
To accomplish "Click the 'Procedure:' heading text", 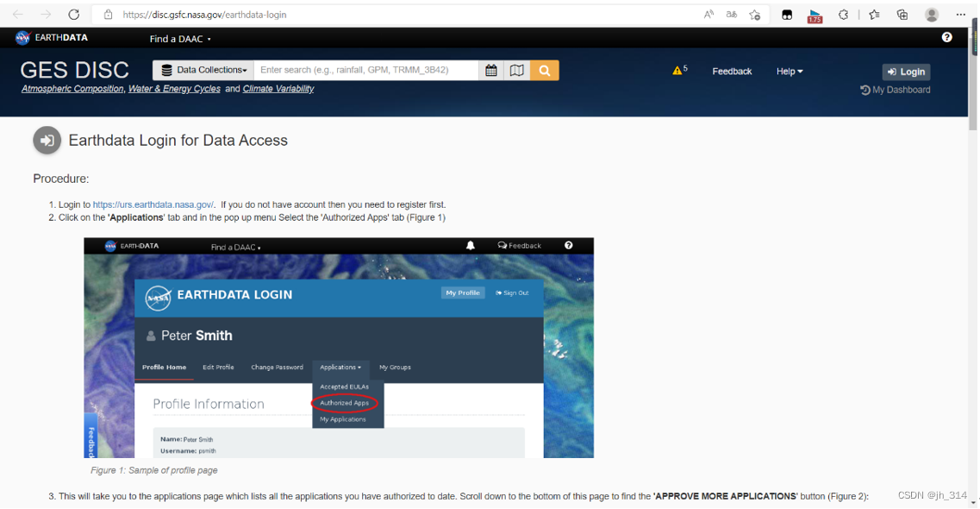I will pos(61,179).
